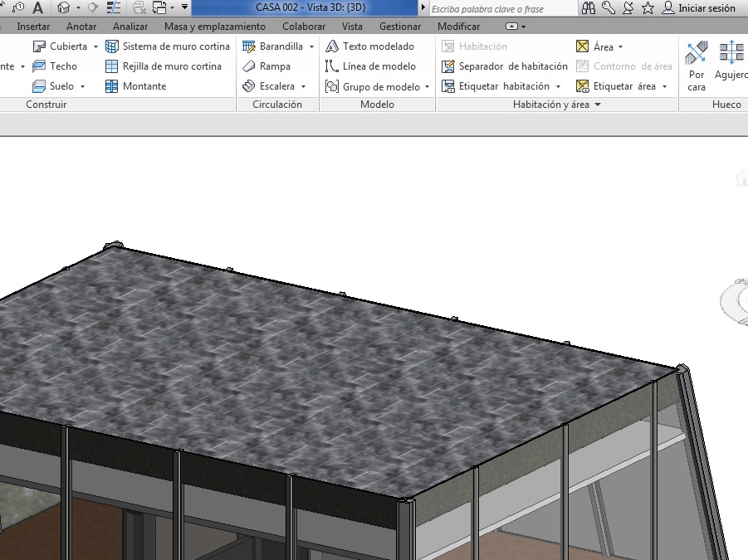Expand the Habitación y área panel
The image size is (748, 560).
pos(598,105)
